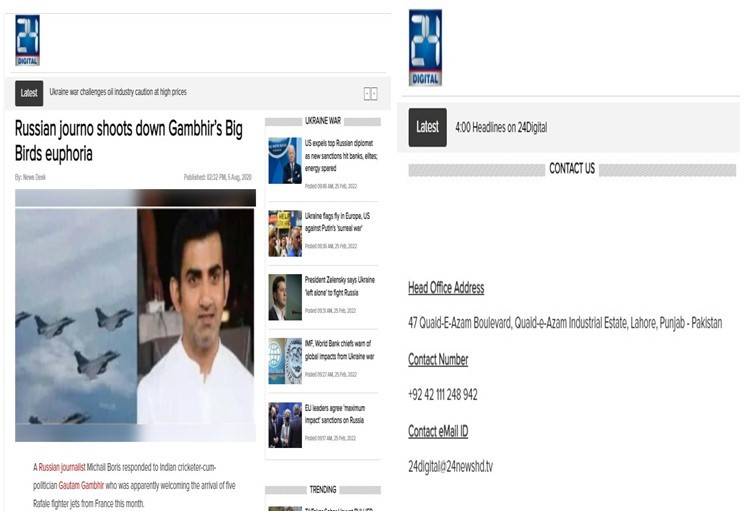
Task: Open the ticker headline about oil industry caution
Action: (x=118, y=92)
